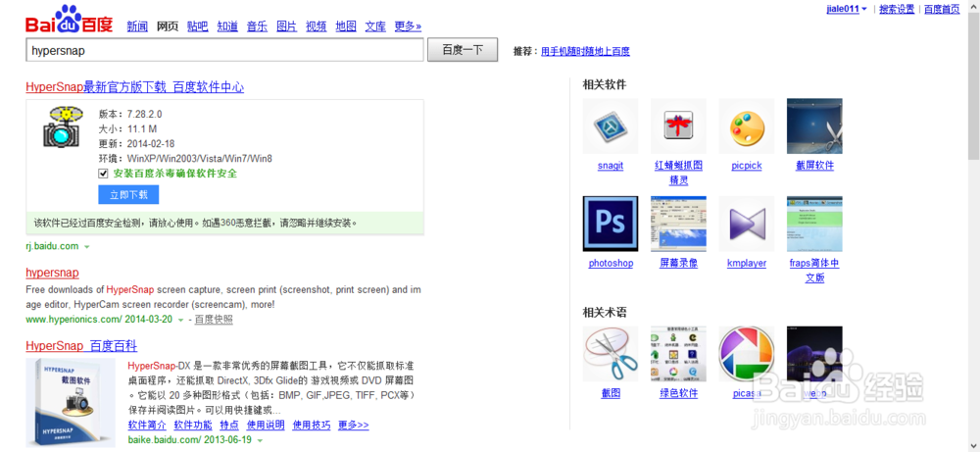Click the Baidu logo
Screen dimensions: 980x452
[x=69, y=21]
